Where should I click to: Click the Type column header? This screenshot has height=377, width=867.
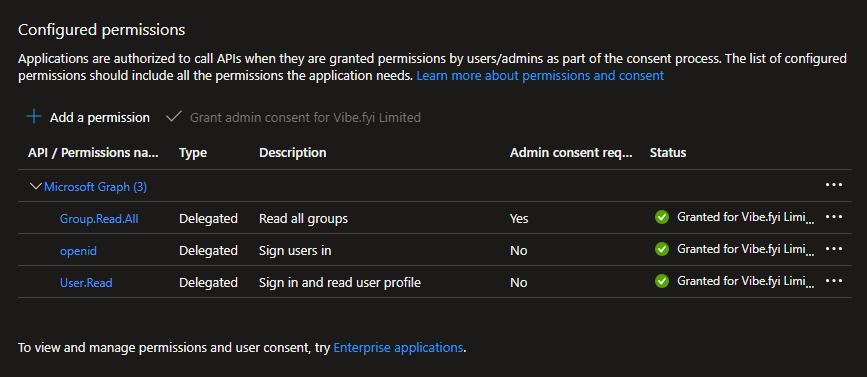[192, 153]
